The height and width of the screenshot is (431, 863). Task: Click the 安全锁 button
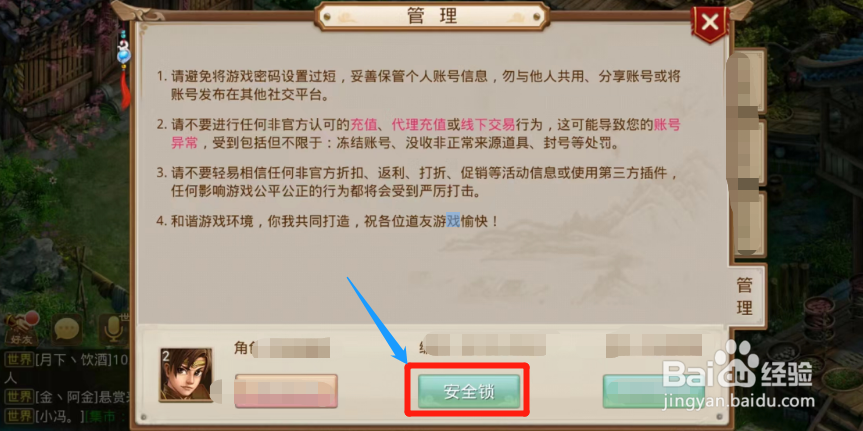pyautogui.click(x=469, y=391)
